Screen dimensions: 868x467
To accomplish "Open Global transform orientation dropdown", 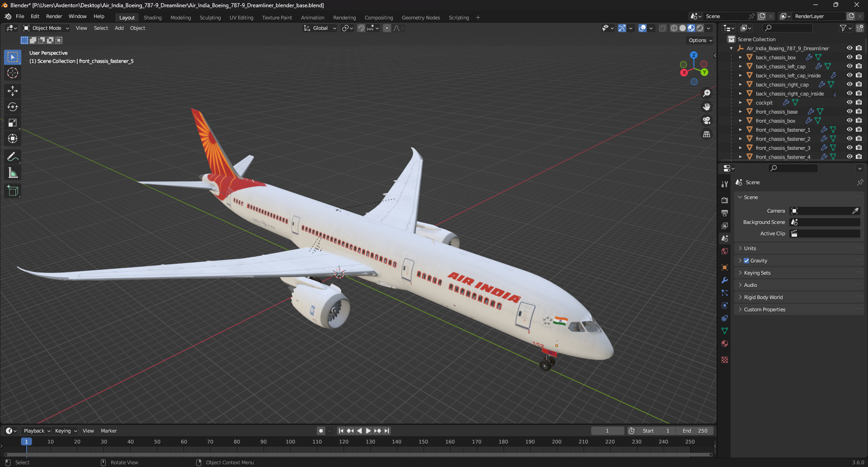I will click(x=320, y=28).
